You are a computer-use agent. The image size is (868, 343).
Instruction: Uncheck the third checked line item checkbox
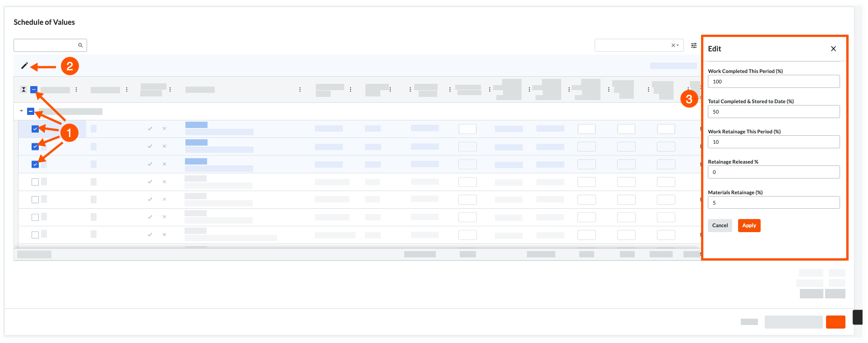point(35,164)
